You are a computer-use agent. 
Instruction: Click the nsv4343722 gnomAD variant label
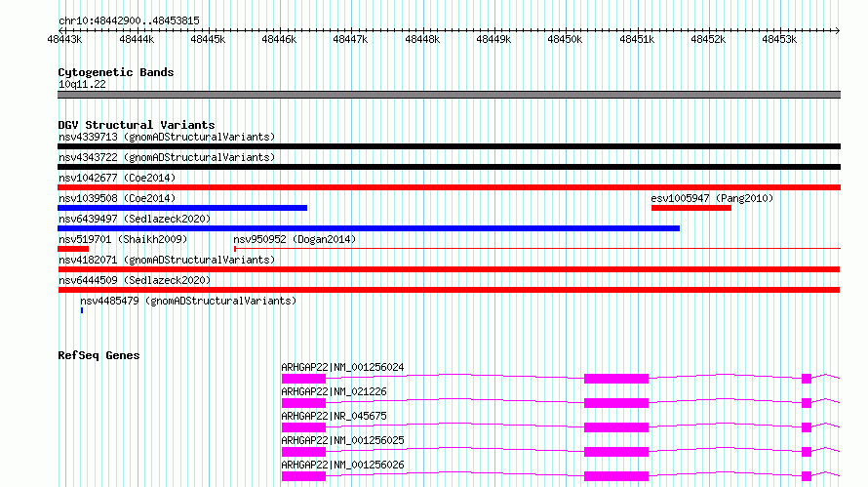(167, 157)
